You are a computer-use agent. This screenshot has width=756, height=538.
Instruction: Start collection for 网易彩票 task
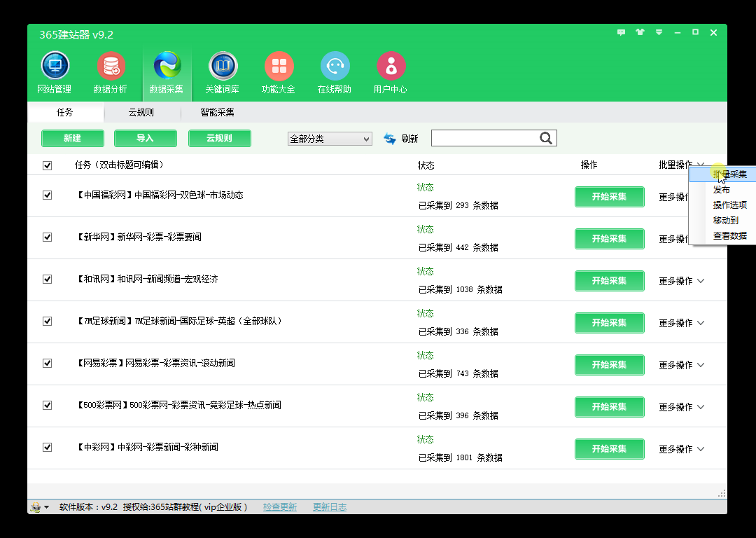coord(610,365)
